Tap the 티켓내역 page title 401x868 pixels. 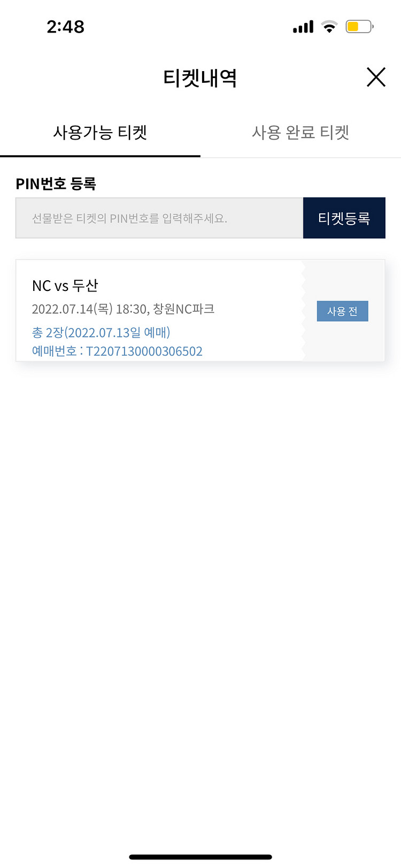click(x=200, y=78)
